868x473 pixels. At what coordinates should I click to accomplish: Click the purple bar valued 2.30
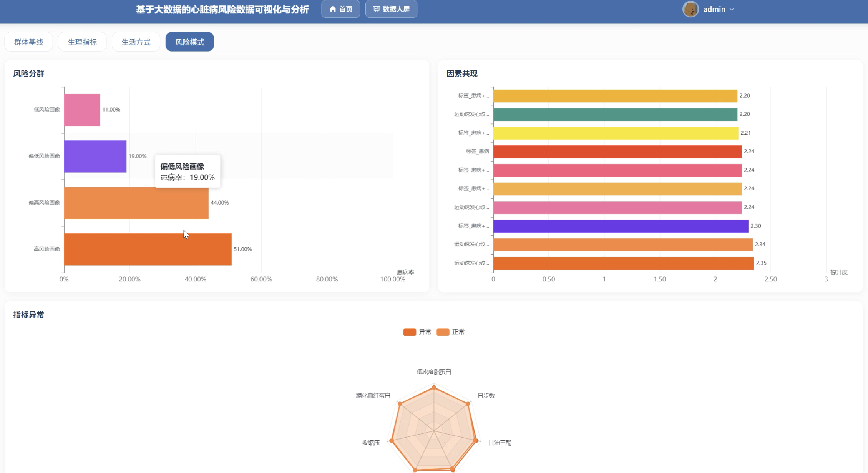[621, 226]
